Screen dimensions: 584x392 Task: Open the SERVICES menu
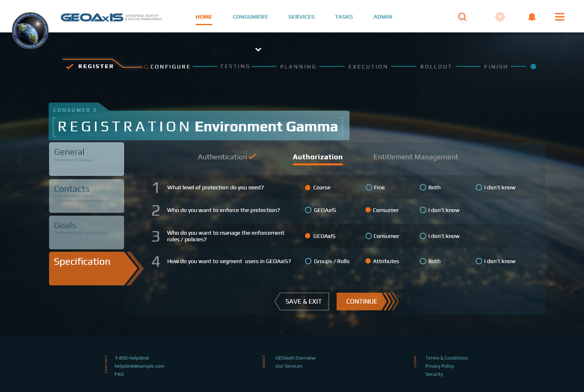pos(301,17)
